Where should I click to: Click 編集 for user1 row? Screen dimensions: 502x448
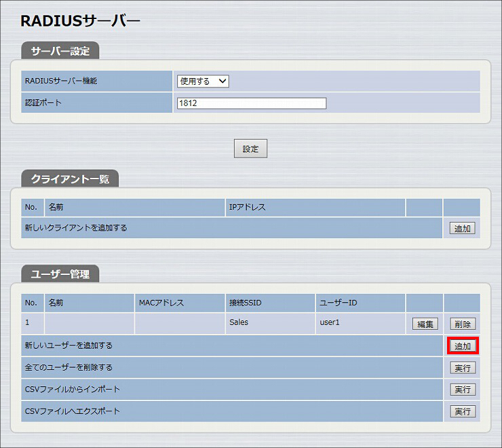point(425,324)
